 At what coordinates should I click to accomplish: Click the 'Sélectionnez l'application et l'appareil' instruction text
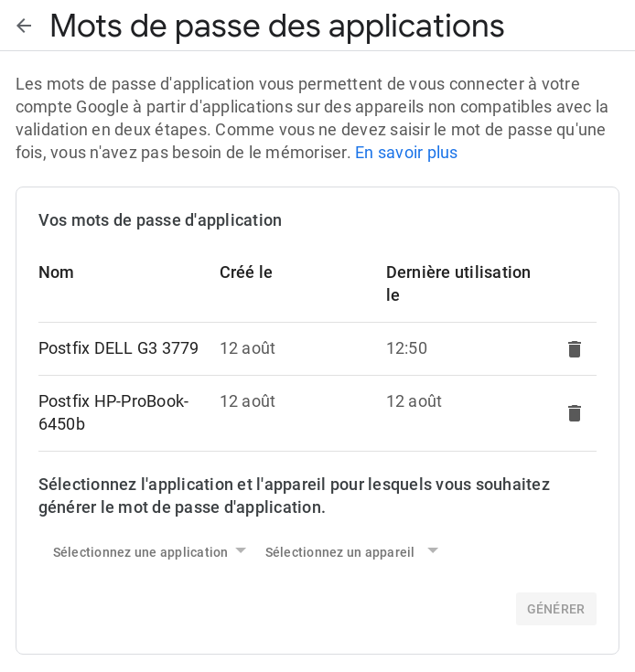tap(294, 496)
